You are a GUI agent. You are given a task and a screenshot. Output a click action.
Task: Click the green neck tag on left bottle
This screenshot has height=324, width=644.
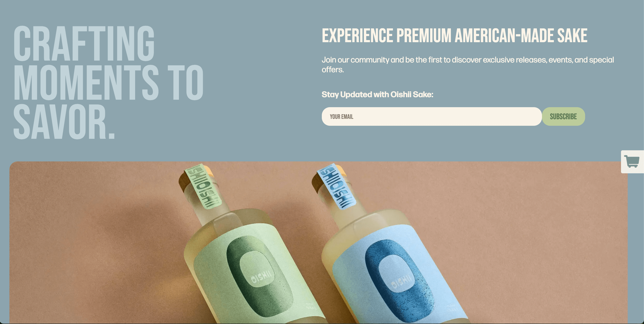coord(203,186)
